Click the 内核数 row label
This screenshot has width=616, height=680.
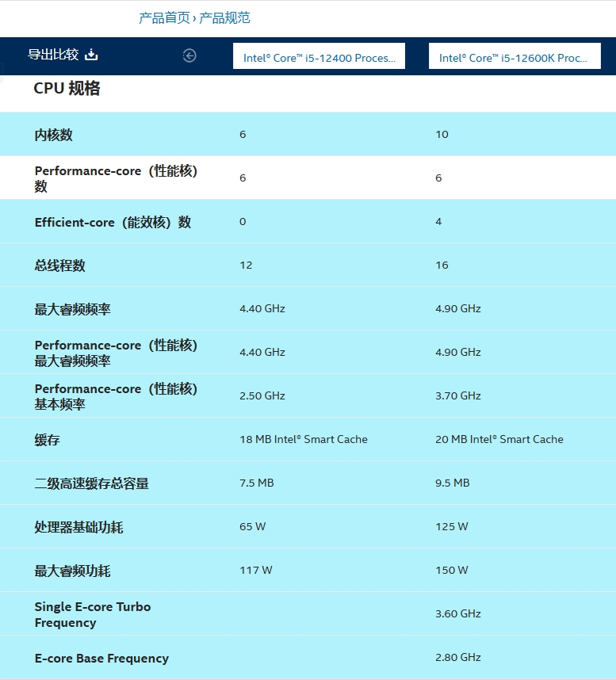(53, 135)
